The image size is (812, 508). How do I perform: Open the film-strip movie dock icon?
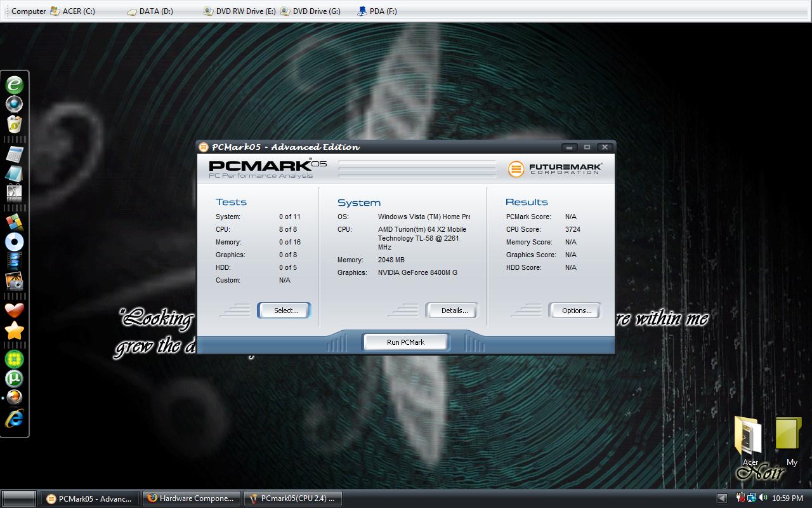[14, 260]
